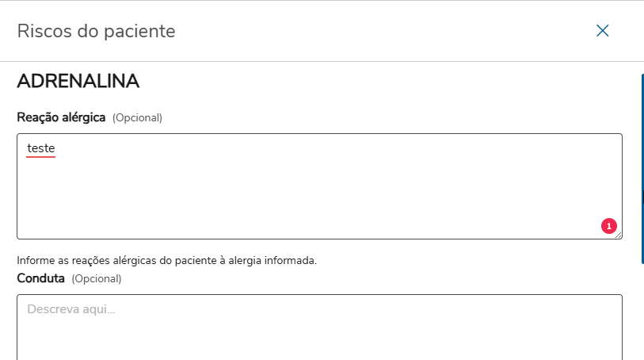Screen dimensions: 644x360
Task: Click the Conduta field label
Action: pyautogui.click(x=40, y=278)
